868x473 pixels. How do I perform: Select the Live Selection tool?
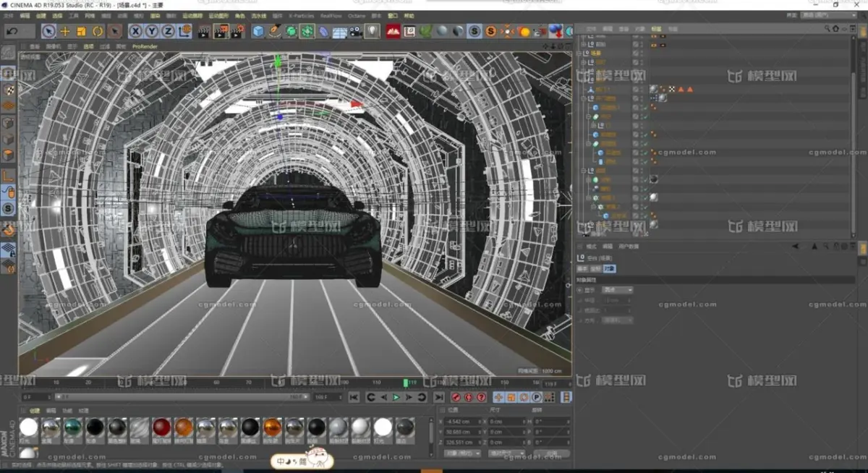[48, 31]
